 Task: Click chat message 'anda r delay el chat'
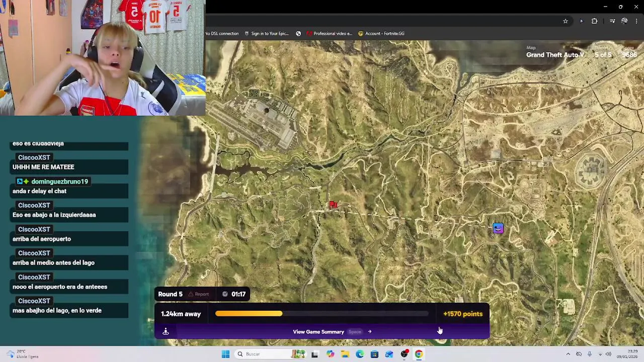click(39, 191)
